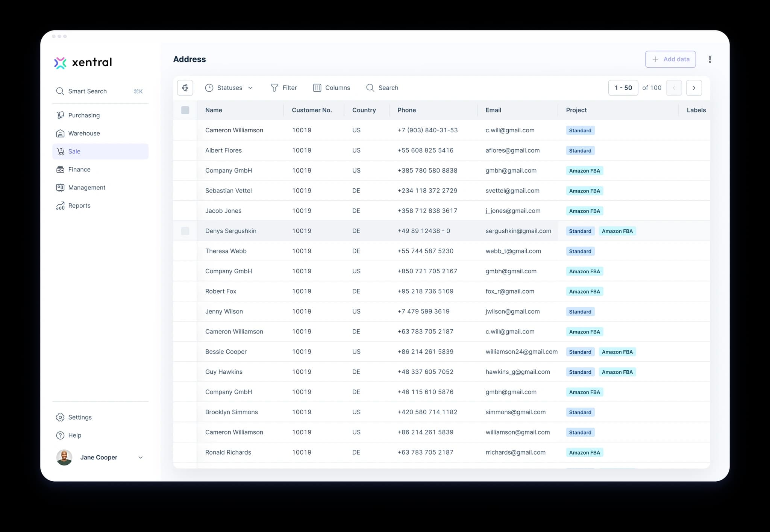This screenshot has width=770, height=532.
Task: Go to the previous page arrow
Action: coord(674,88)
